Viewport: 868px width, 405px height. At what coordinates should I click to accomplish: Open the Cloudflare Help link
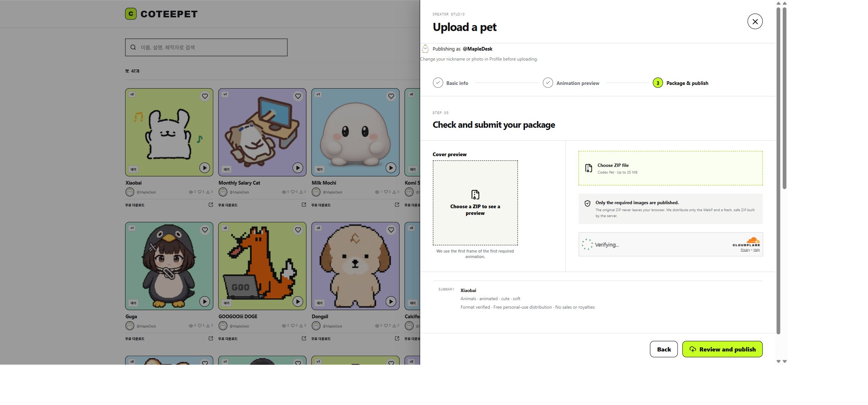[x=757, y=250]
